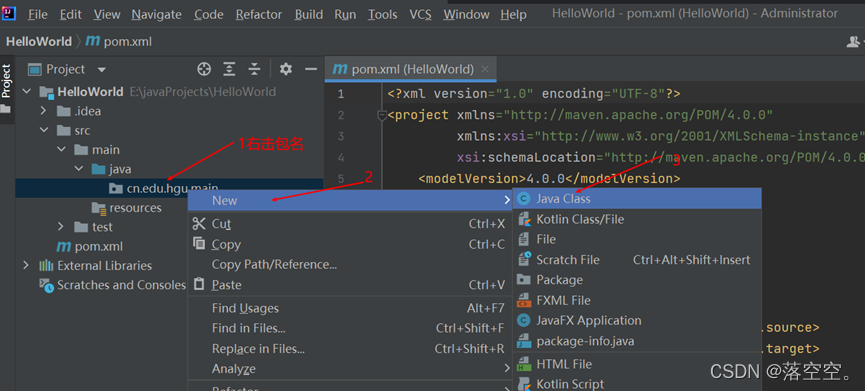Click the JavaFX Application icon
The height and width of the screenshot is (391, 865).
[x=524, y=320]
